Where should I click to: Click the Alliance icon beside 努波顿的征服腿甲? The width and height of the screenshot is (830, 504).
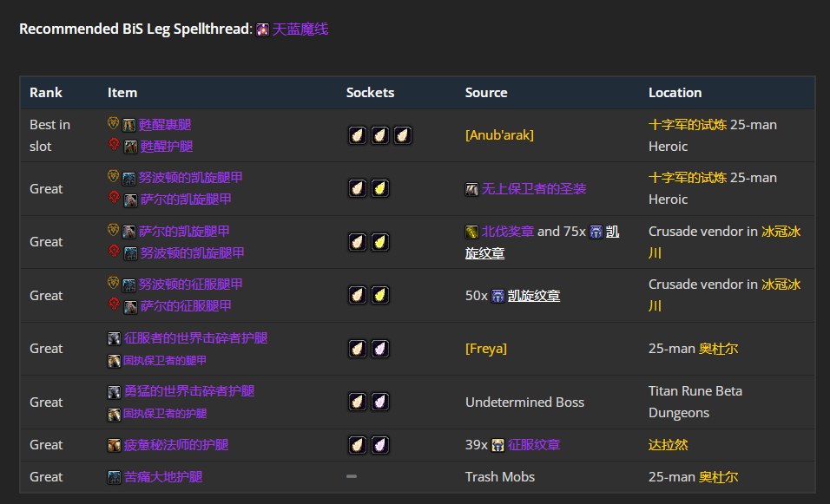[x=113, y=285]
